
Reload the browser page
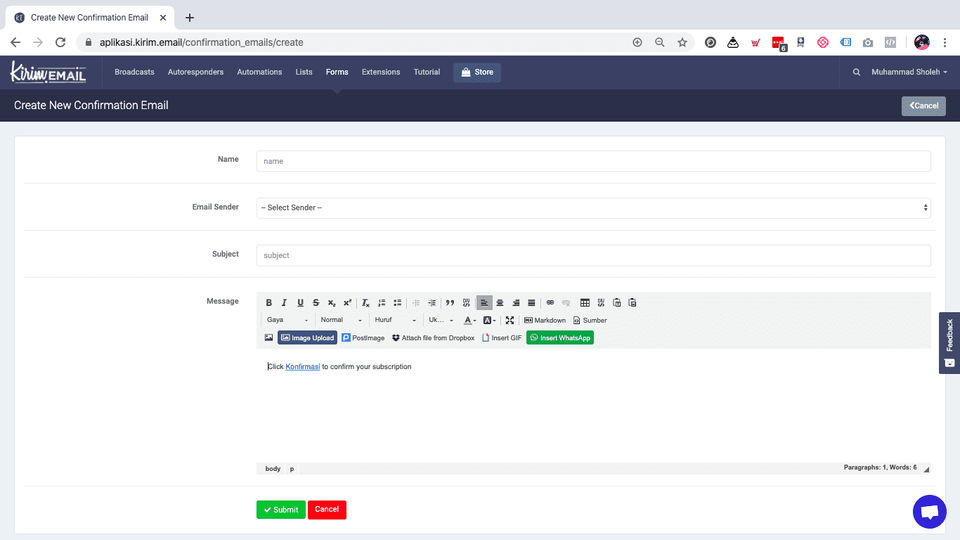click(60, 42)
